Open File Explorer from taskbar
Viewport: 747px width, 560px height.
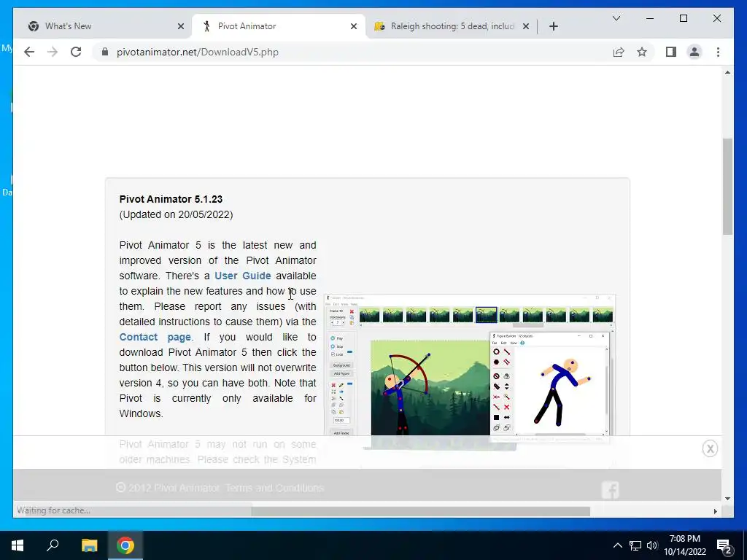pos(89,545)
